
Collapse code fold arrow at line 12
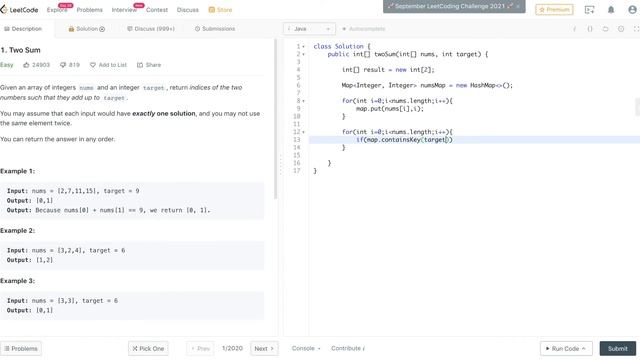point(303,132)
